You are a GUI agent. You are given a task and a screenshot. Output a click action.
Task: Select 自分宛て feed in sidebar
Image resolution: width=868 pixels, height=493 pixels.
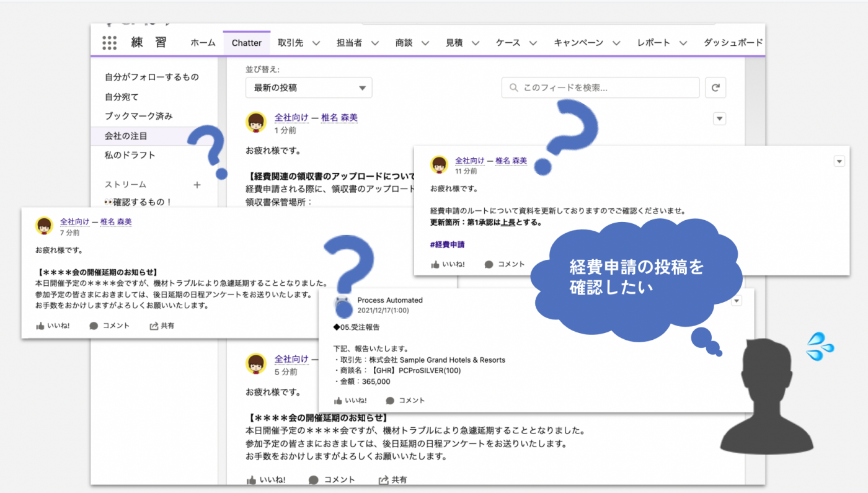122,97
